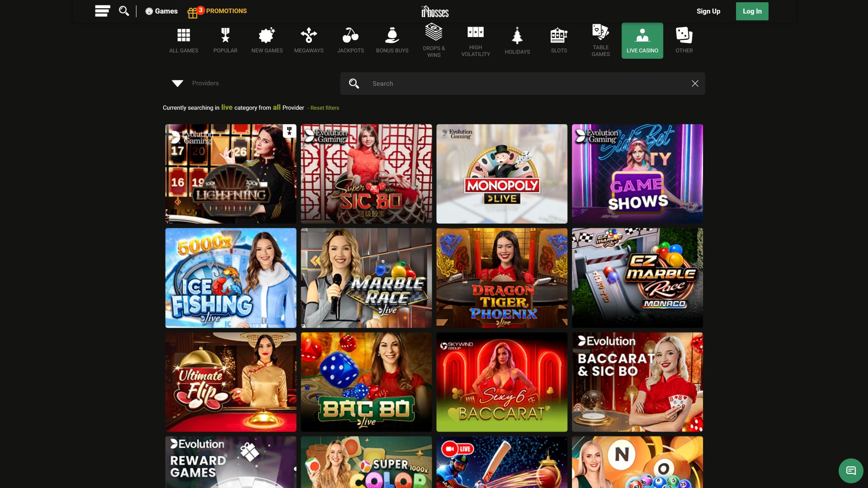
Task: Open Promotions gift icon
Action: pyautogui.click(x=193, y=13)
